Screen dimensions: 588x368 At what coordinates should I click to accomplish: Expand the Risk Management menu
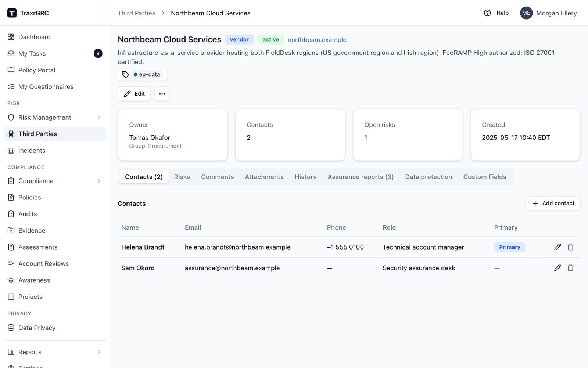(x=55, y=117)
